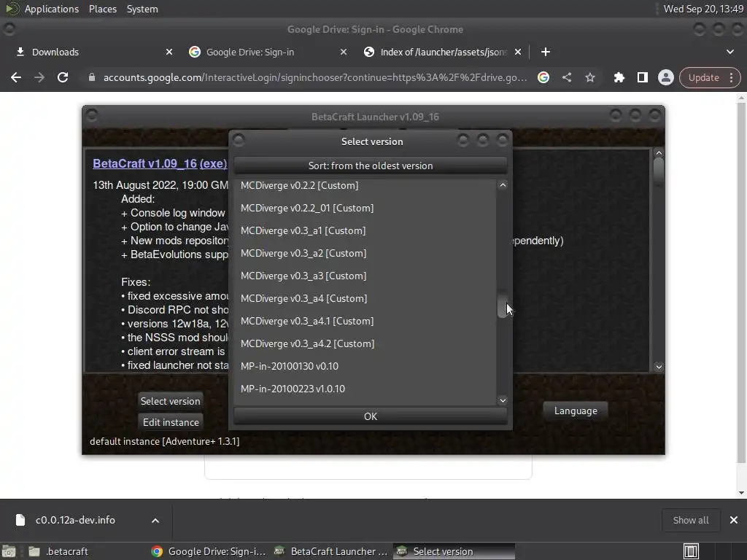Click the version list scroll-down arrow
The height and width of the screenshot is (560, 747).
[x=503, y=400]
